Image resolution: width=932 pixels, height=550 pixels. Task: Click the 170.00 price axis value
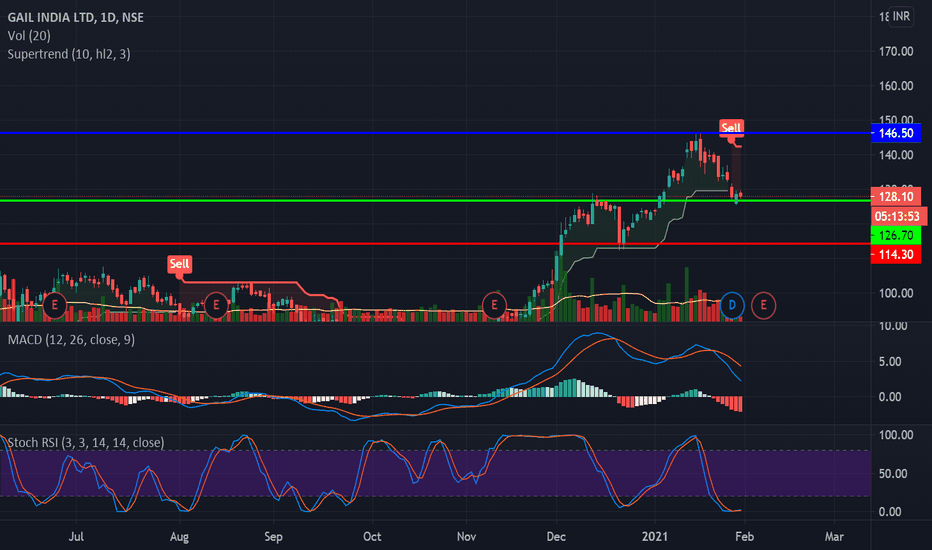coord(896,52)
